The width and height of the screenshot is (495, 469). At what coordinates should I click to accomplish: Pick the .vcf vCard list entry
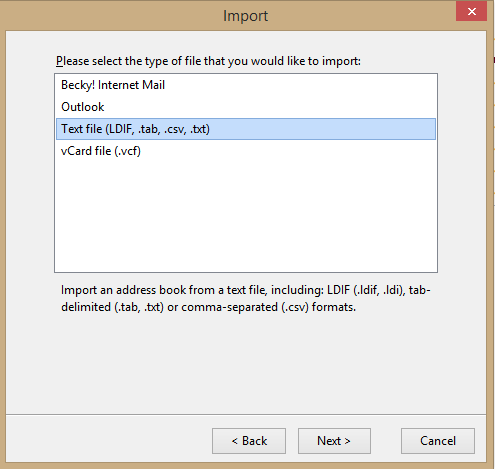246,151
